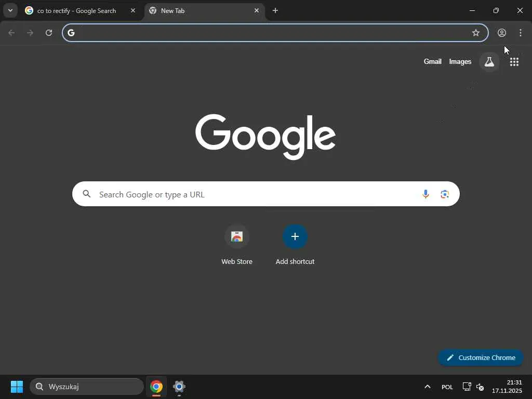The image size is (532, 399).
Task: Open the Images link
Action: (460, 61)
